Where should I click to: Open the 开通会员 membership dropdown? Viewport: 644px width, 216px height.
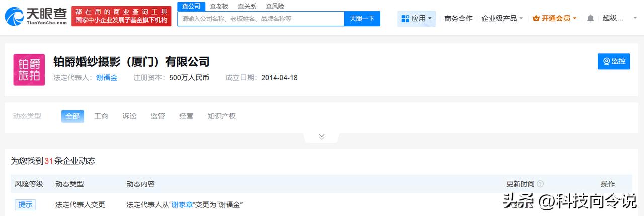554,18
